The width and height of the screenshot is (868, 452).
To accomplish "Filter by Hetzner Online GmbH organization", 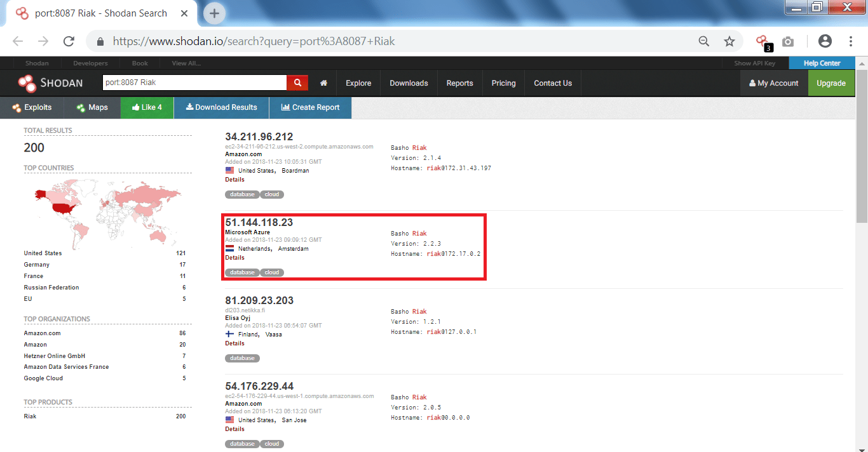I will coord(54,356).
